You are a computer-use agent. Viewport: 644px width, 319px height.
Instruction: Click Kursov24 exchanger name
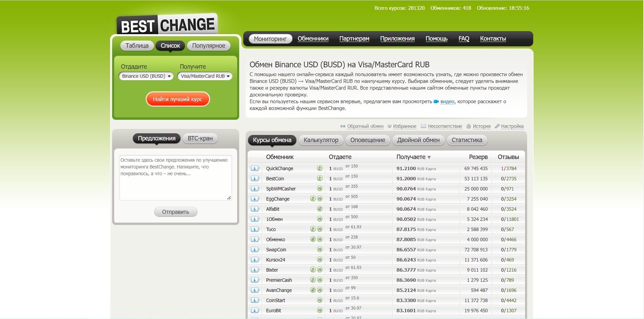pyautogui.click(x=275, y=260)
